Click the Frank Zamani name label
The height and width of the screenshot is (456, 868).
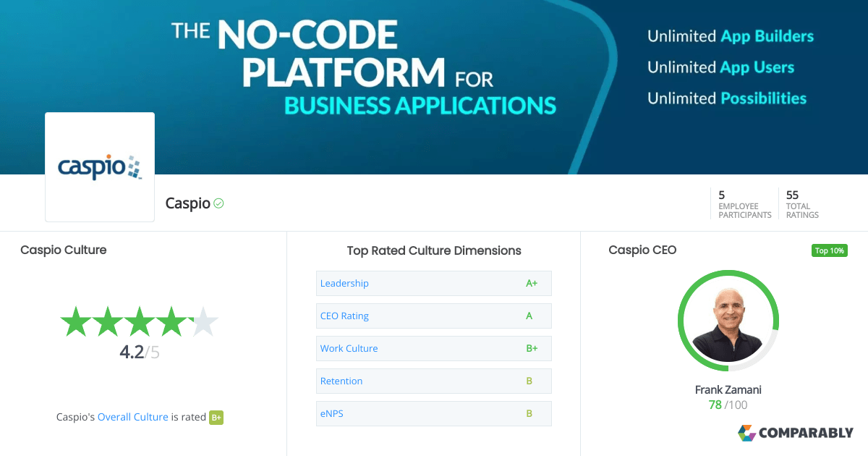pyautogui.click(x=728, y=389)
